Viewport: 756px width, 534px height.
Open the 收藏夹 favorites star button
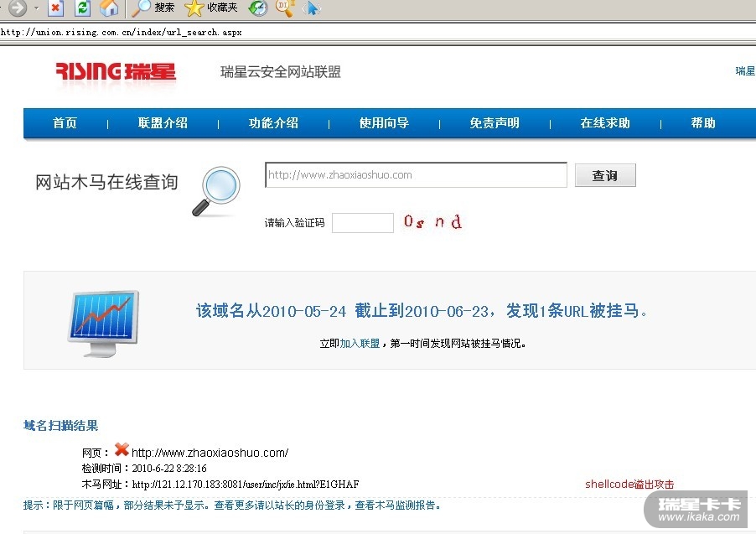click(211, 8)
